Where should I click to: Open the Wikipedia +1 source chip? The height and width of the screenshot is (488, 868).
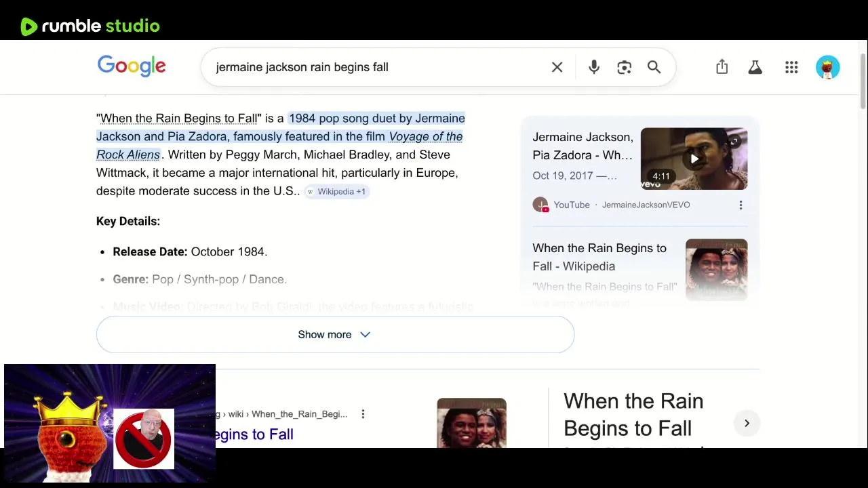click(x=336, y=192)
